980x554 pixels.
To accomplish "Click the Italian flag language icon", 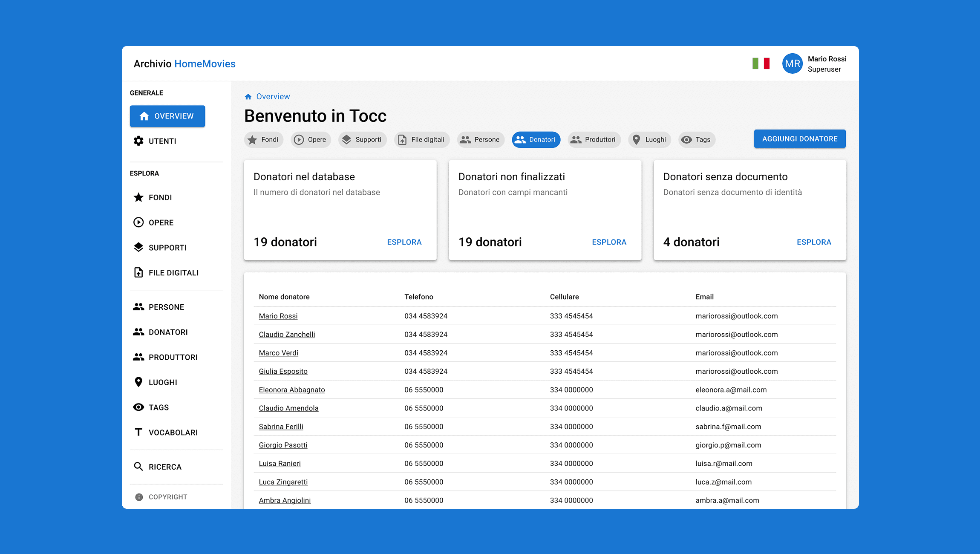I will click(761, 63).
